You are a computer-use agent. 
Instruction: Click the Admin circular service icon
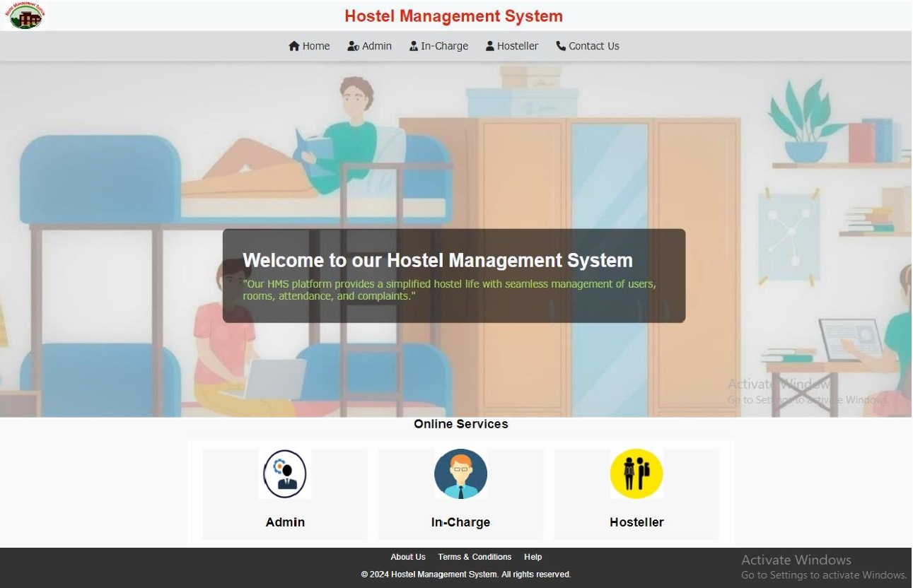click(285, 474)
